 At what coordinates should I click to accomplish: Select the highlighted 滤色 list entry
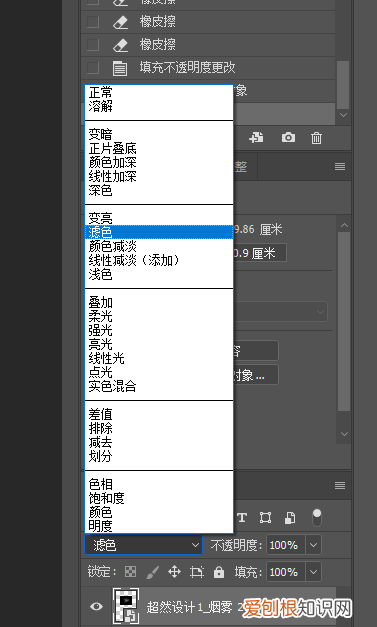coord(159,232)
